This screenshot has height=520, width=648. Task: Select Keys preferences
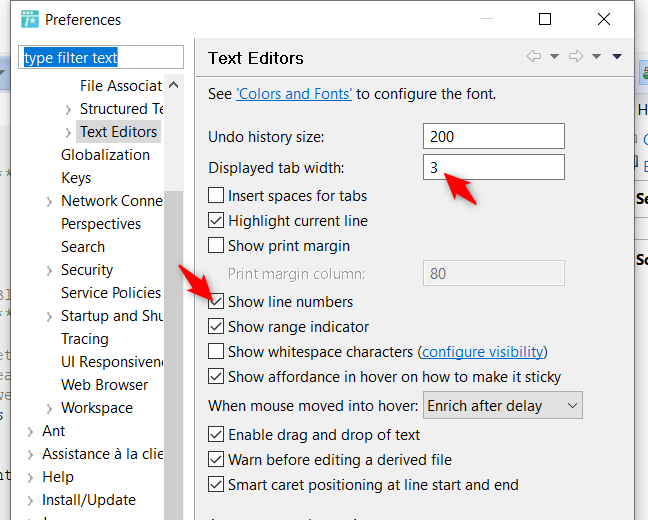point(76,178)
